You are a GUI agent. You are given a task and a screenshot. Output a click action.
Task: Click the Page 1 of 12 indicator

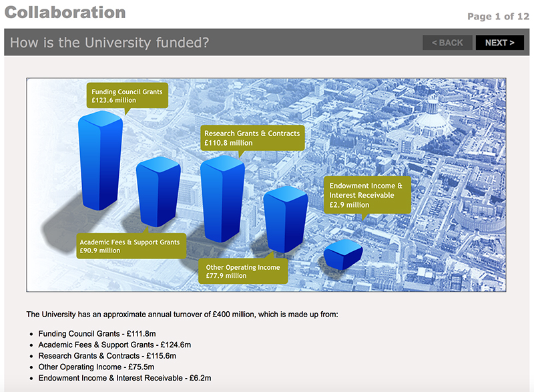coord(498,16)
